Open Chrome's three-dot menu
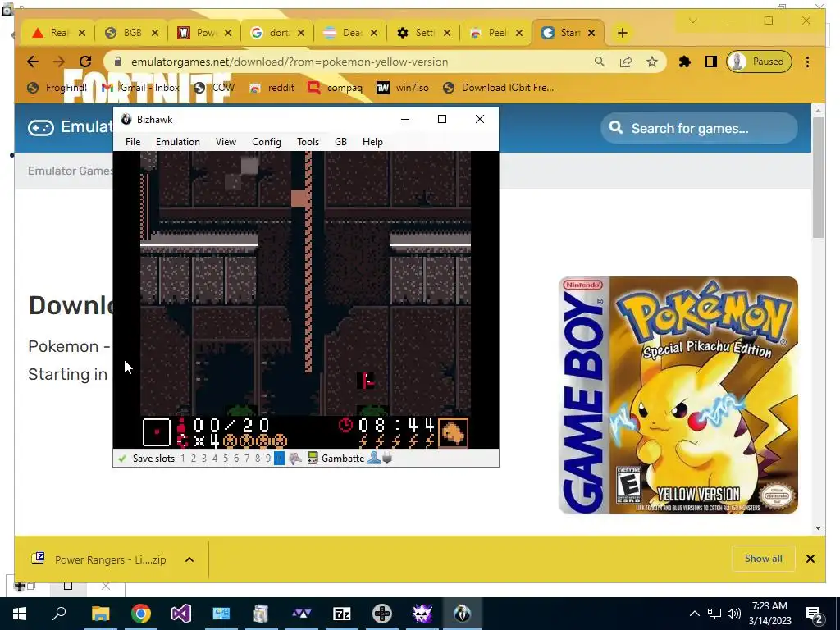The width and height of the screenshot is (840, 630). tap(807, 62)
